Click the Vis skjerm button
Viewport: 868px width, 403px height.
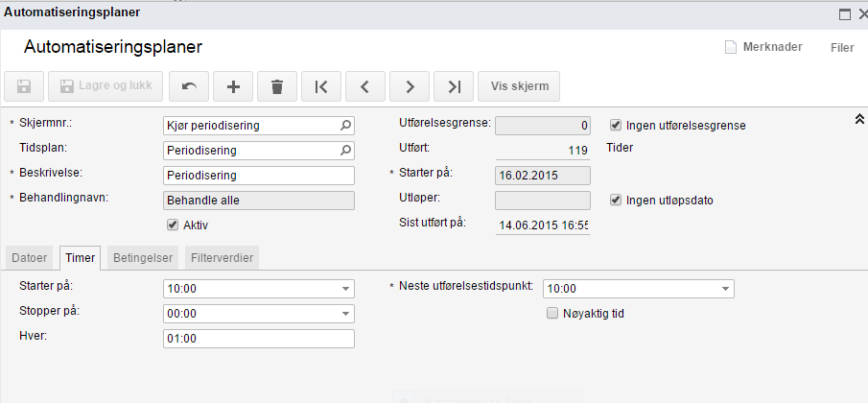point(519,86)
